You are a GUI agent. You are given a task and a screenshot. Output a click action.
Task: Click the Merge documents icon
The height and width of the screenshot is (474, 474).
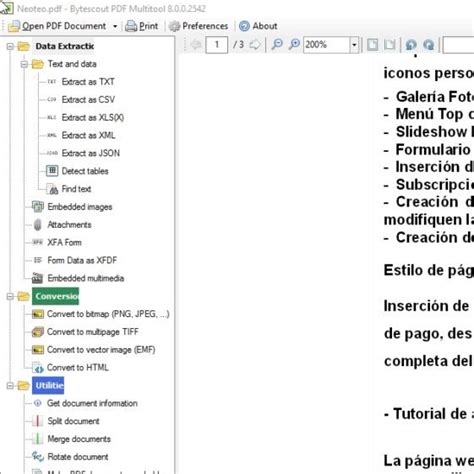[x=37, y=439]
